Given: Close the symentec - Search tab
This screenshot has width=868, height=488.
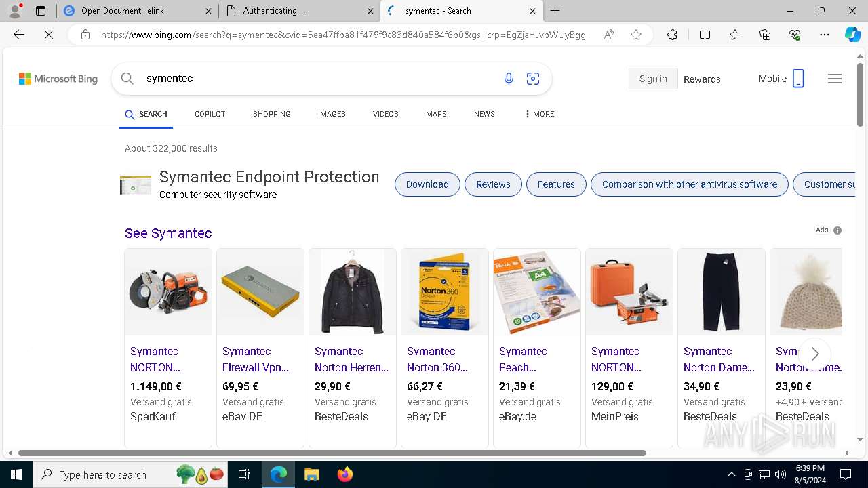Looking at the screenshot, I should 532,11.
